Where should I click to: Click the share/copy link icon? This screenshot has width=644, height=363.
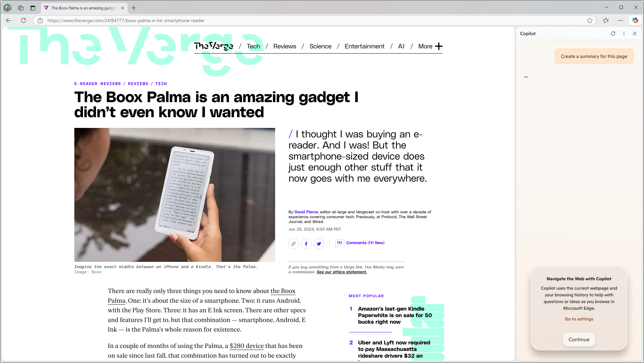point(293,243)
